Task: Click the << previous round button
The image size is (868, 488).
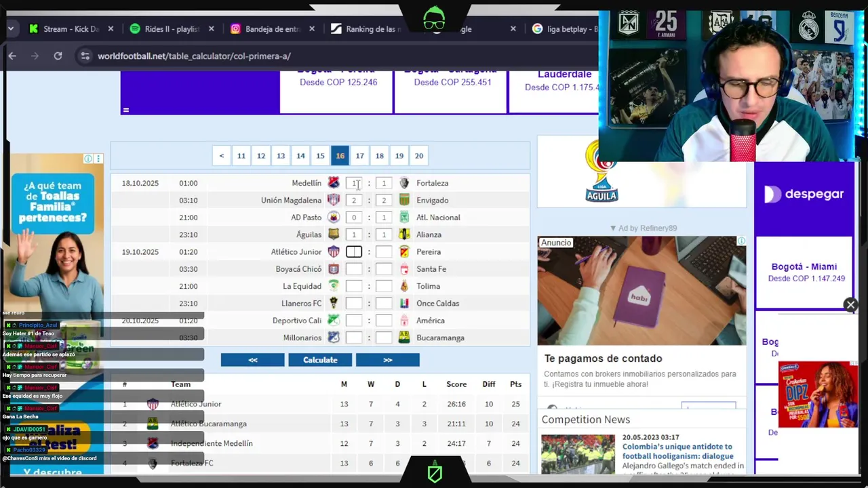Action: (x=252, y=360)
